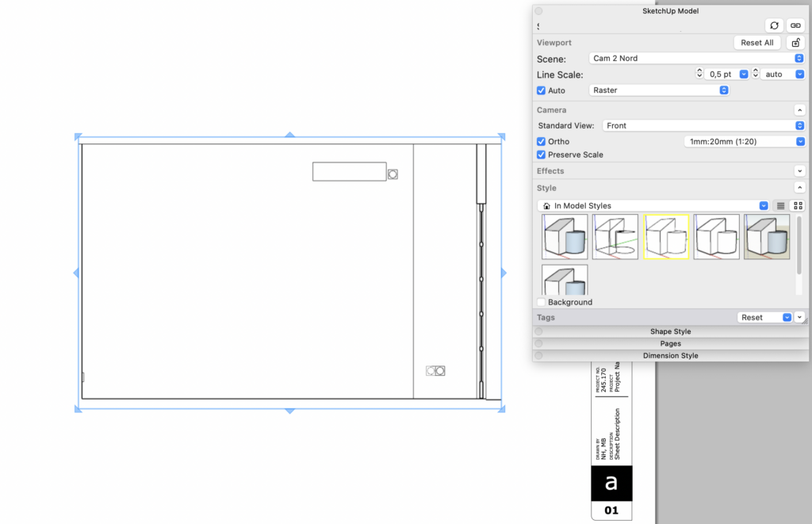Click the right-middle viewport handle
The image size is (812, 524).
coord(504,273)
